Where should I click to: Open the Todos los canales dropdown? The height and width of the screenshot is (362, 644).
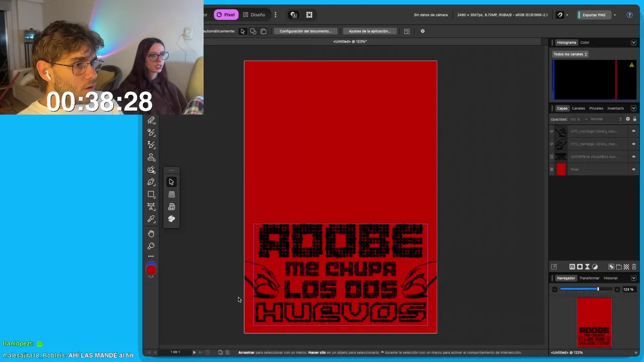point(570,54)
